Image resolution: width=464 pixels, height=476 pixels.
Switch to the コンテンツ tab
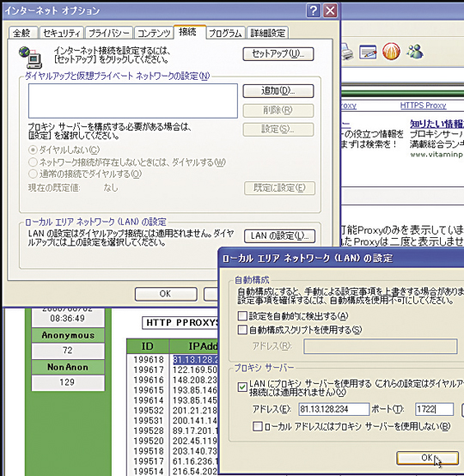coord(154,33)
